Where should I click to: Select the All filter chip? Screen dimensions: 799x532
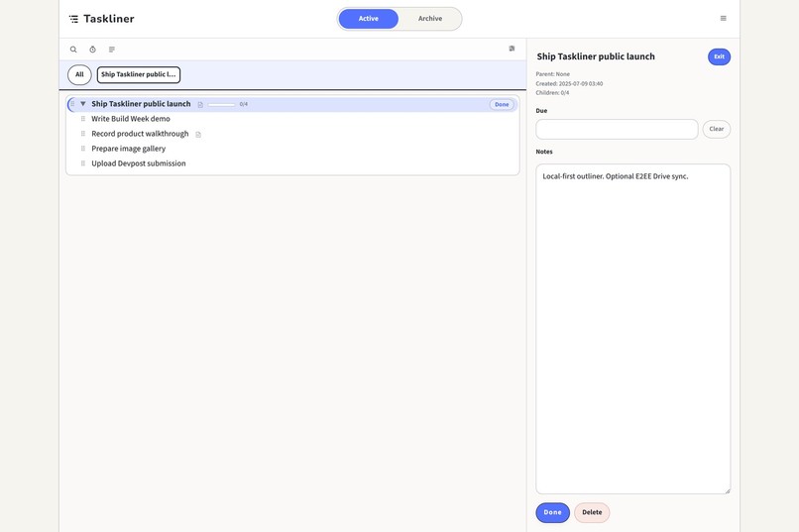pyautogui.click(x=79, y=74)
